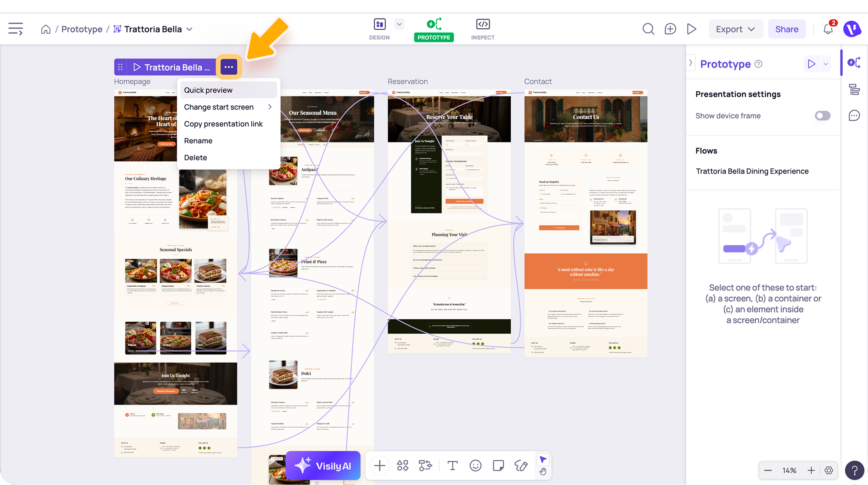Open the canvas settings gear
Screen dimensions: 868x485
pos(829,471)
